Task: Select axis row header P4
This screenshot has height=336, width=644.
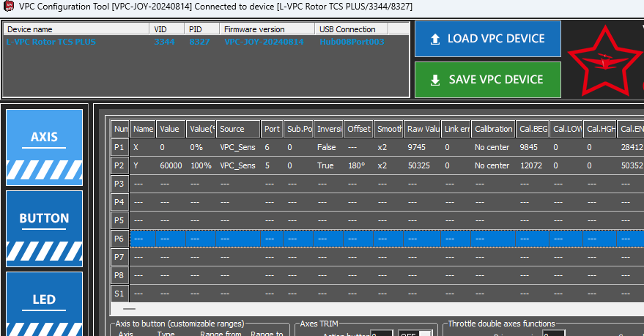Action: [x=119, y=202]
